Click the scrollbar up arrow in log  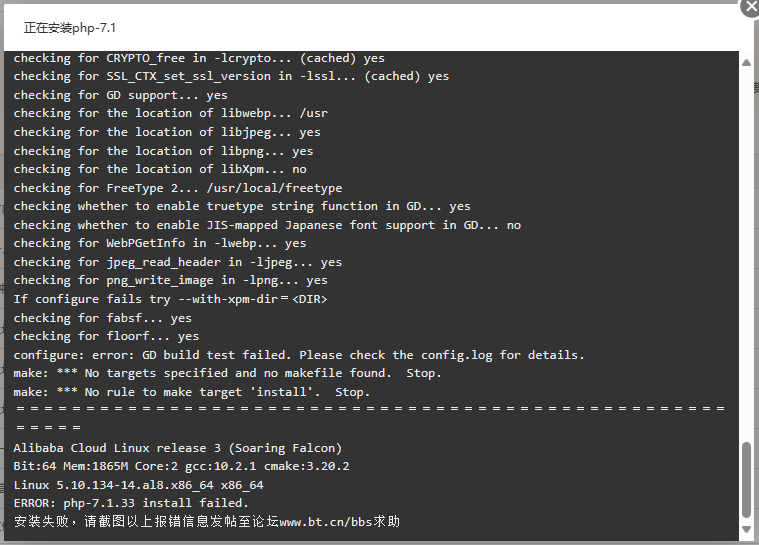click(746, 62)
